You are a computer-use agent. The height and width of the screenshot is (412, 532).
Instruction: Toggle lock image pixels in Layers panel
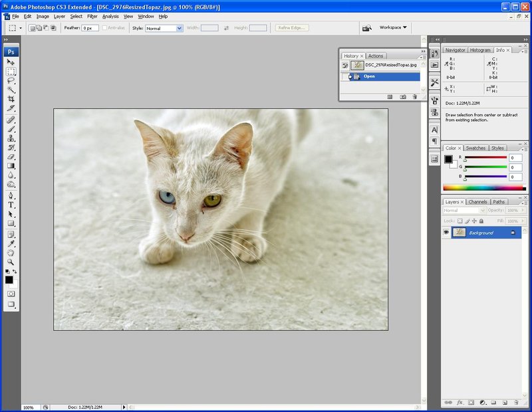pos(467,221)
